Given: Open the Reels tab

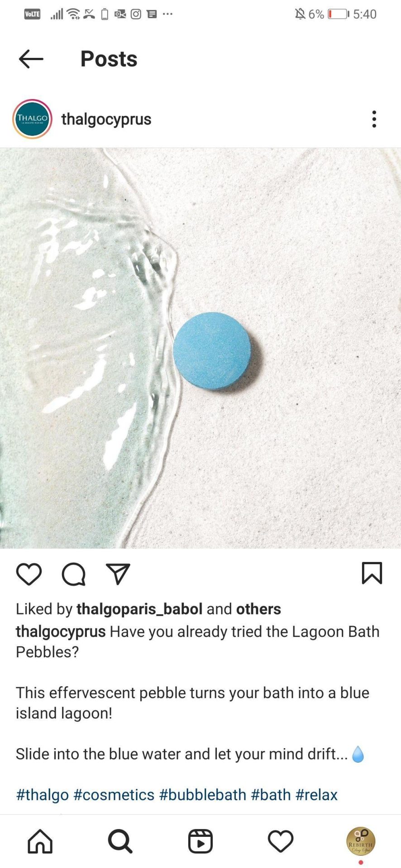Looking at the screenshot, I should tap(200, 841).
